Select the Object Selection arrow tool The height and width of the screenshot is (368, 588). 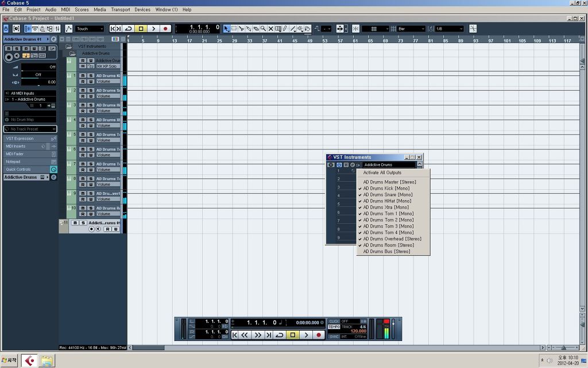coord(226,29)
